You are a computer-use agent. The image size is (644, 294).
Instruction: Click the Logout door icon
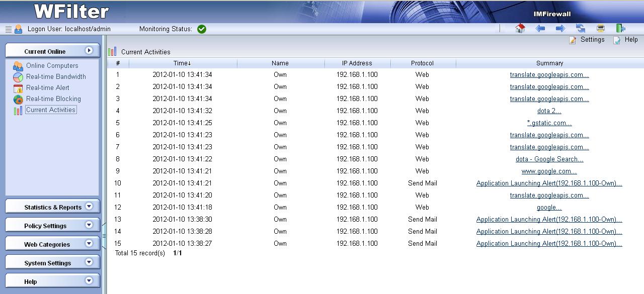(x=620, y=29)
